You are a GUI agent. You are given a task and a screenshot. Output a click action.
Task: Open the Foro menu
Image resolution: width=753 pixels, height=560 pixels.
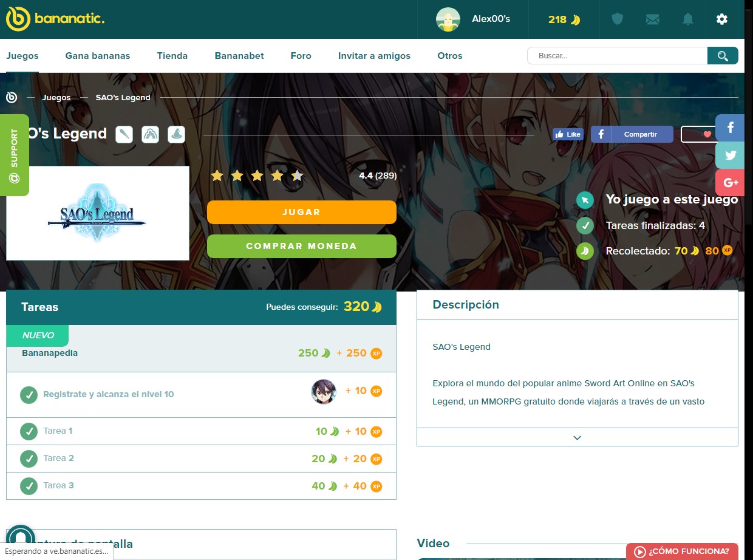[301, 56]
